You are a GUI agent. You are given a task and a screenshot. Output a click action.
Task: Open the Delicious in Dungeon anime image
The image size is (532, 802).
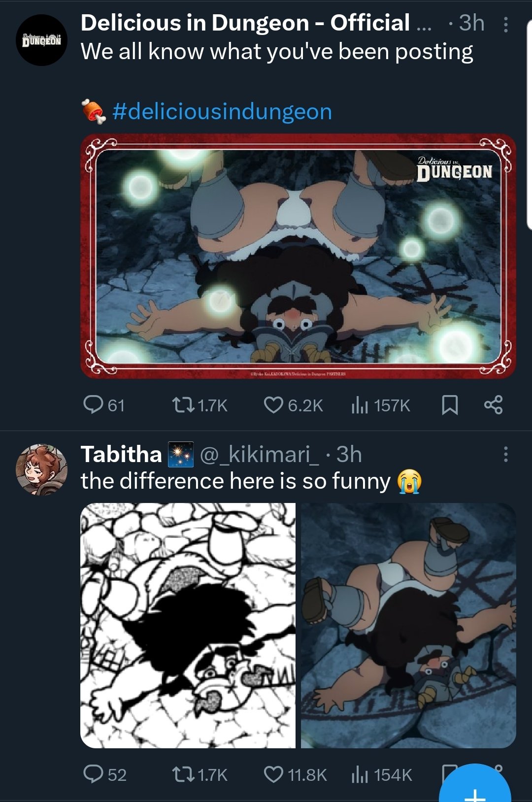[298, 256]
